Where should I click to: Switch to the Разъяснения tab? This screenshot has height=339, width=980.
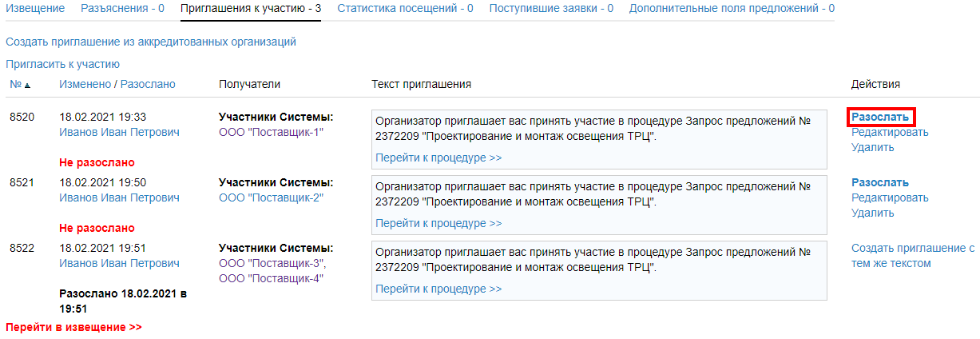pyautogui.click(x=122, y=8)
